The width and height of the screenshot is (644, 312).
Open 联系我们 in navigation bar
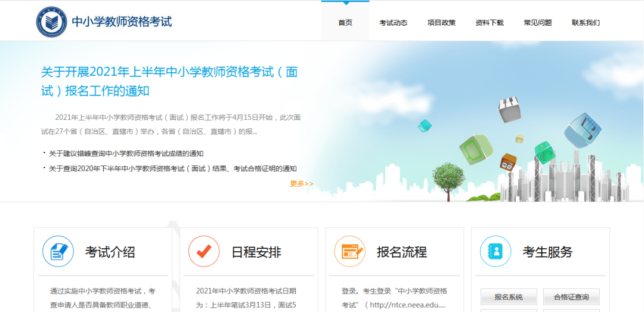point(586,23)
